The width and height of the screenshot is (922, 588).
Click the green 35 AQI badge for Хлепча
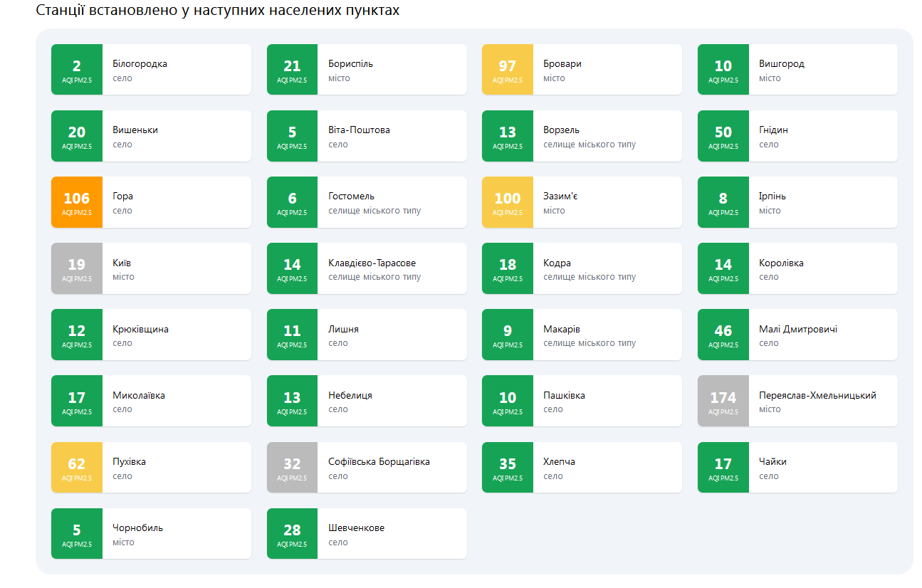[507, 468]
